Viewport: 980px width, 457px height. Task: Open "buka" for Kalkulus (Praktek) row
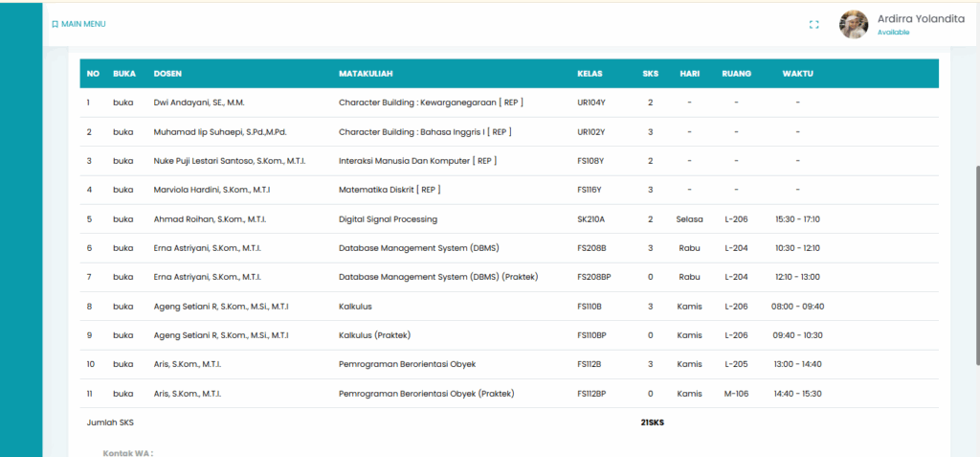122,335
